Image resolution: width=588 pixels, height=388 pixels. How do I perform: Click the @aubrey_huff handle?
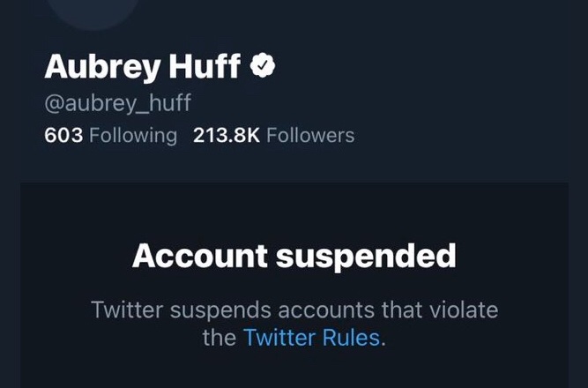pyautogui.click(x=117, y=103)
